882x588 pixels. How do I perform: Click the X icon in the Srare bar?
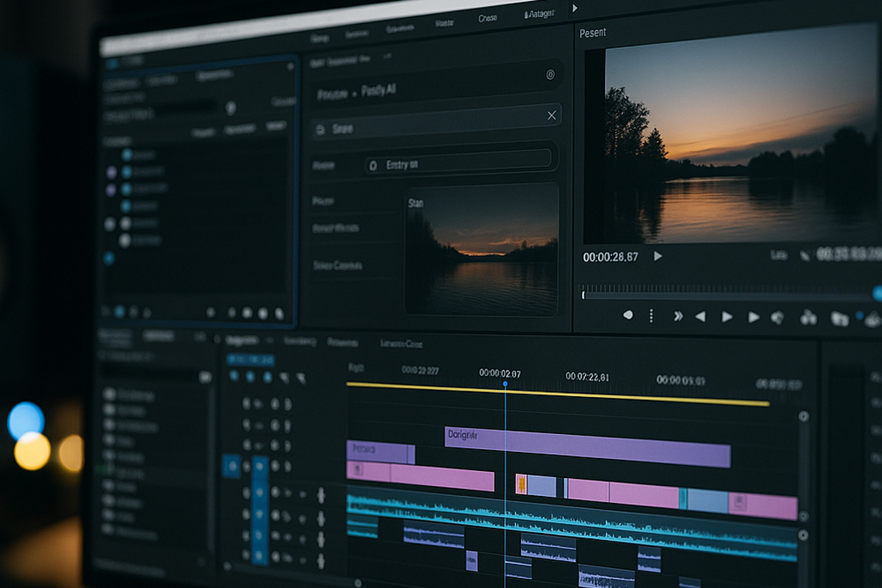point(552,115)
